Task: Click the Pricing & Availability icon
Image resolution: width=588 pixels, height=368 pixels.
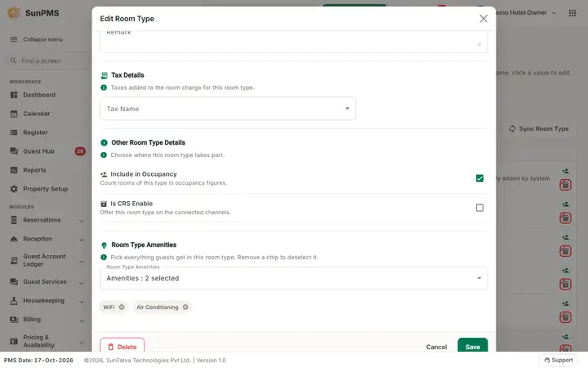Action: coord(14,341)
